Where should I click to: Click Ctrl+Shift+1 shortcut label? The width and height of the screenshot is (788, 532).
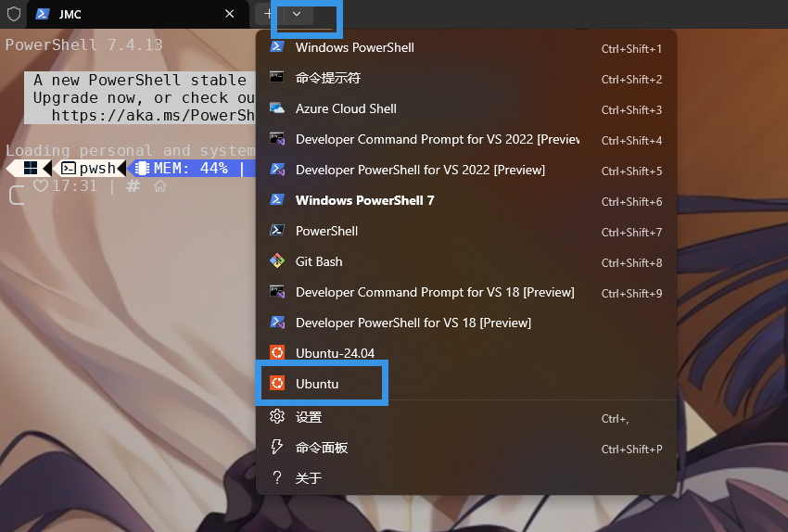[x=631, y=49]
